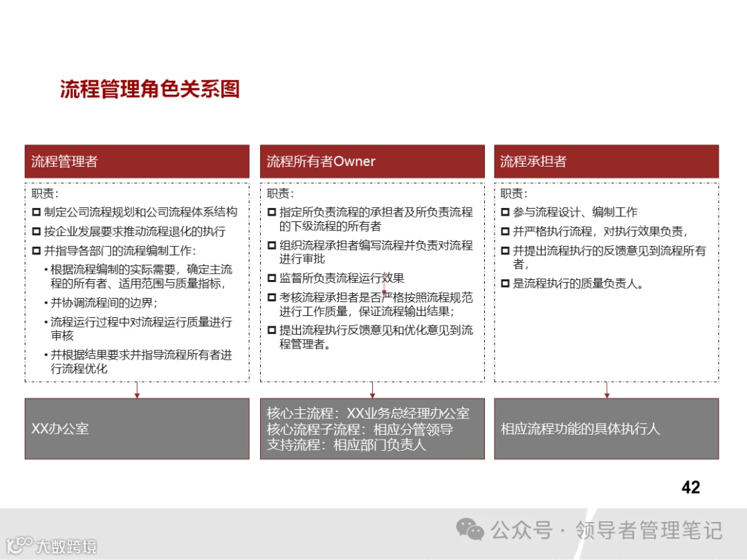Viewport: 747px width, 560px height.
Task: Click the 考核流程承担者是否严格按照流程规范 bullet
Action: pos(370,304)
